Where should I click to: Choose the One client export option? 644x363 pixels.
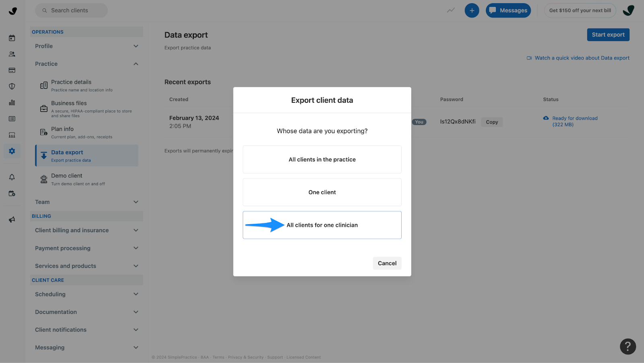click(x=322, y=192)
